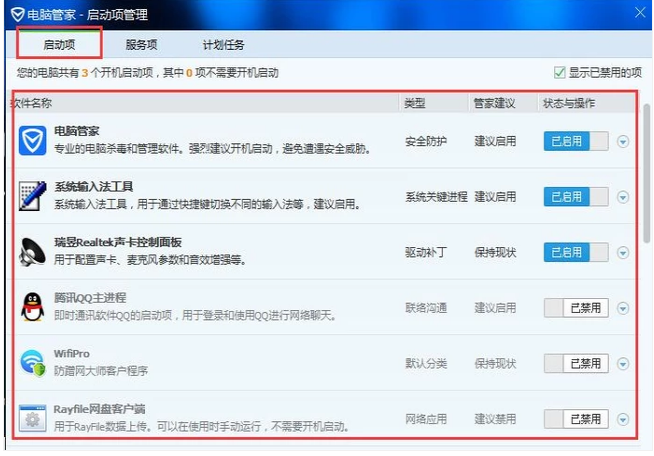
Task: Click the Rayfile网盘客户端 icon
Action: (33, 418)
